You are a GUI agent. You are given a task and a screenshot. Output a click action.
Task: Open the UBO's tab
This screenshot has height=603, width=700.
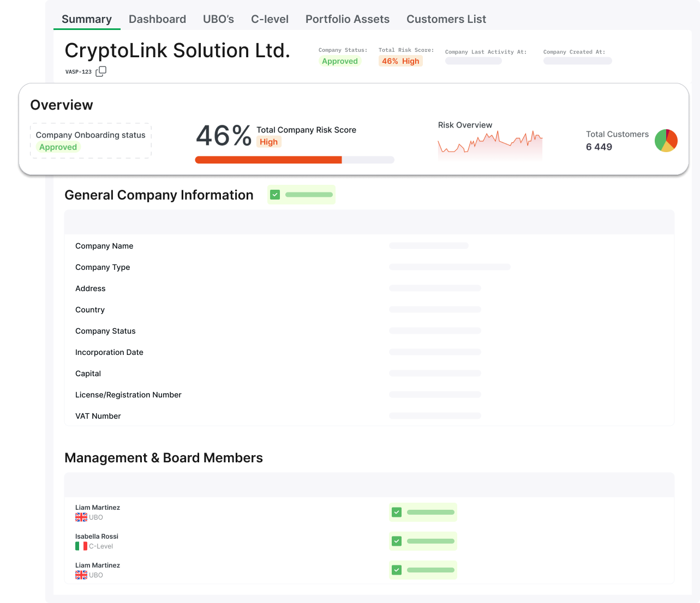pos(218,19)
